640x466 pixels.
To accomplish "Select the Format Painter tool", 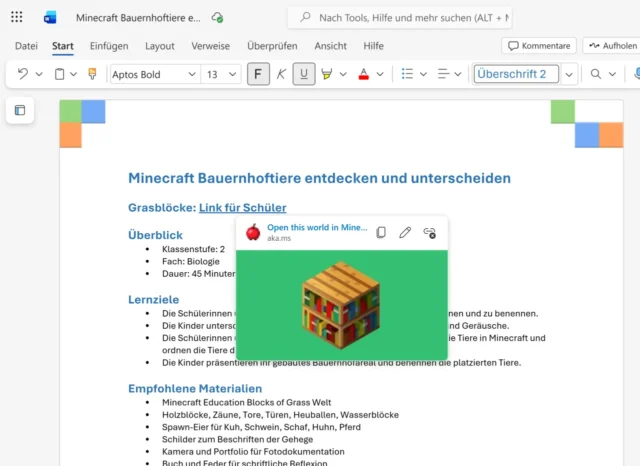I will pyautogui.click(x=93, y=74).
